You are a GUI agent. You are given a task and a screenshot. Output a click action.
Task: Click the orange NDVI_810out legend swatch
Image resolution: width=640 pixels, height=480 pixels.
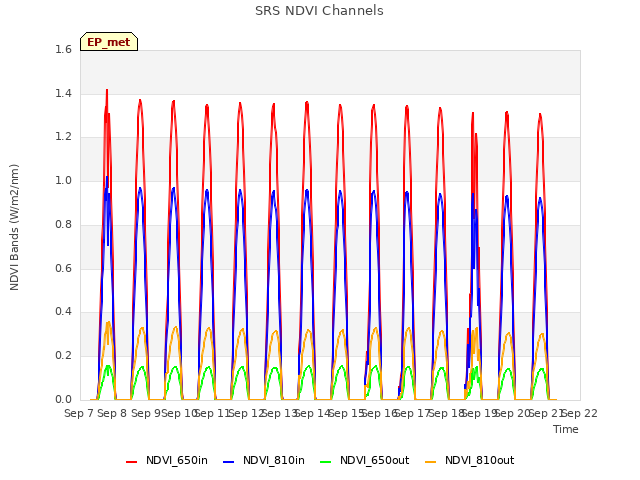[x=431, y=462]
